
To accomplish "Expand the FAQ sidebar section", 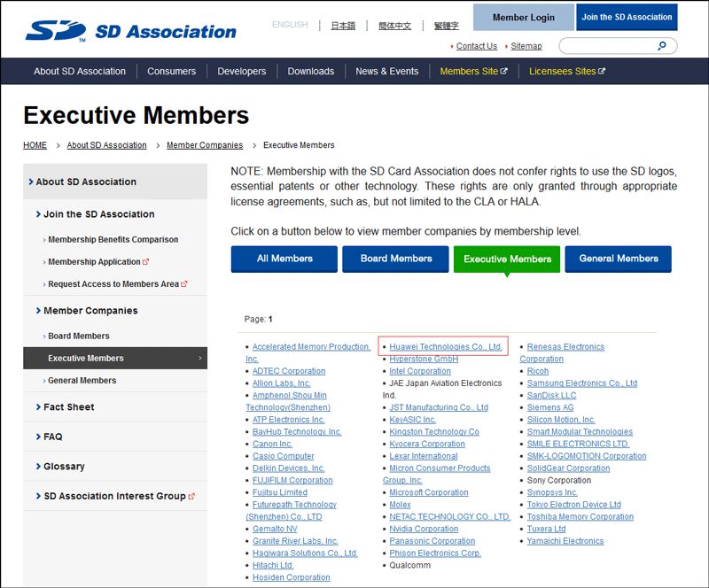I will coord(53,437).
